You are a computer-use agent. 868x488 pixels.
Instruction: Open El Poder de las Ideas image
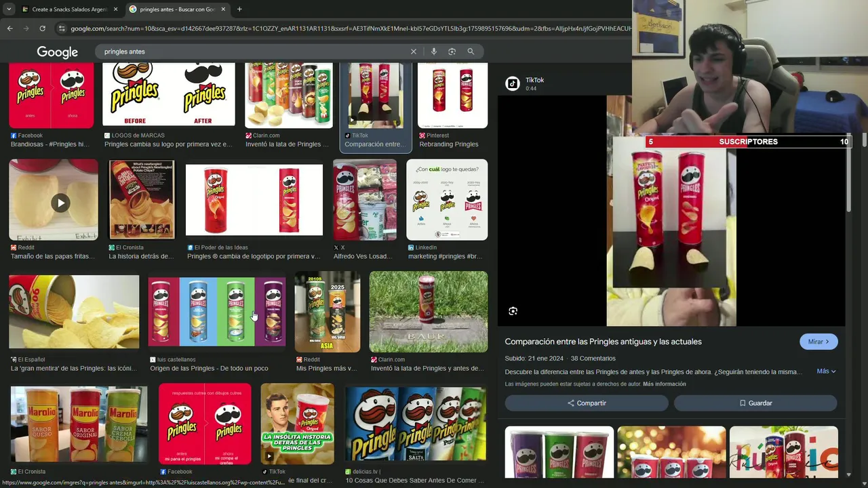coord(254,200)
